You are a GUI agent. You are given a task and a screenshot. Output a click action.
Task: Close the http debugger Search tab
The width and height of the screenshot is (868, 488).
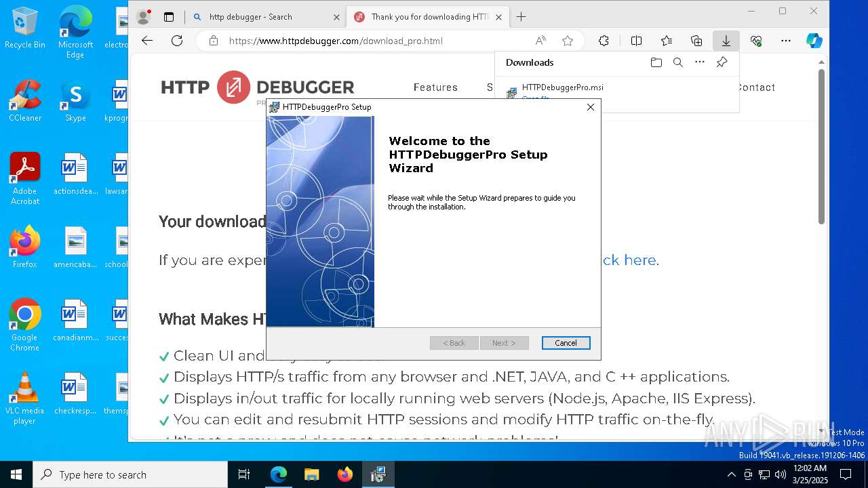click(x=336, y=17)
